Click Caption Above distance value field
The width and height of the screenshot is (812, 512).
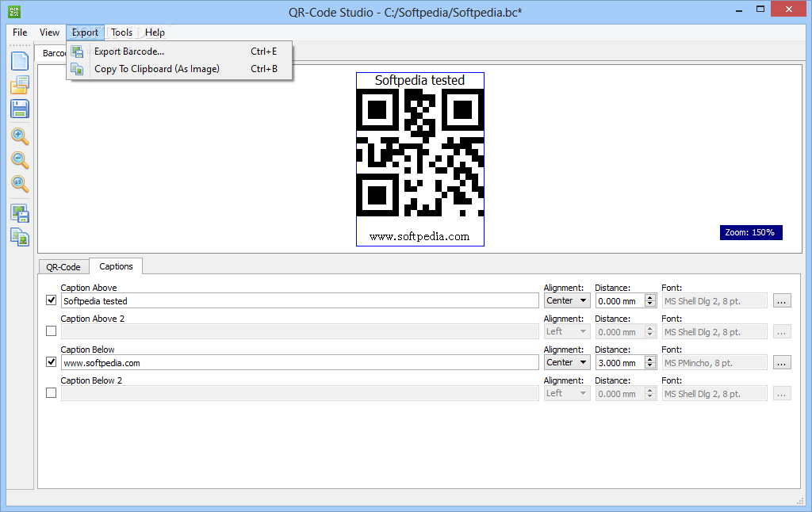click(x=620, y=301)
